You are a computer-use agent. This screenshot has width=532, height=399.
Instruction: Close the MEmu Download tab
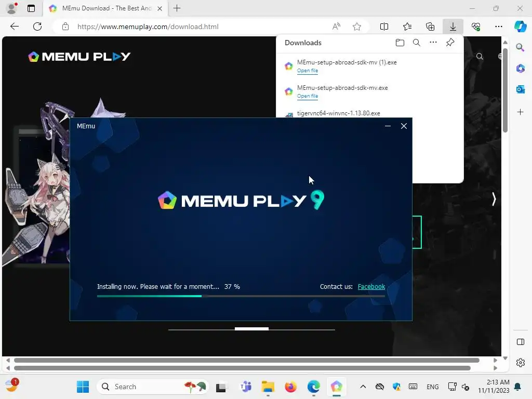pyautogui.click(x=159, y=8)
